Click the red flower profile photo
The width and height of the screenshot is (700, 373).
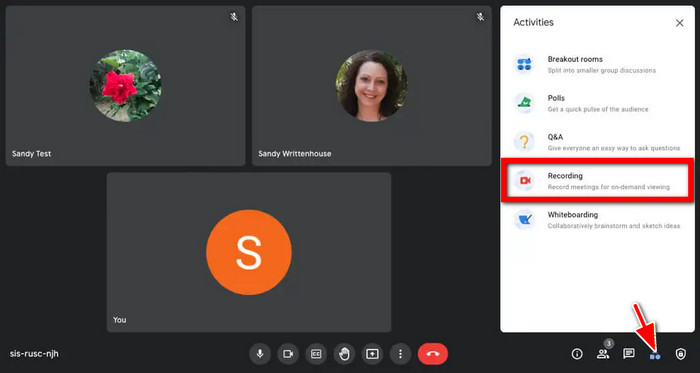tap(125, 85)
